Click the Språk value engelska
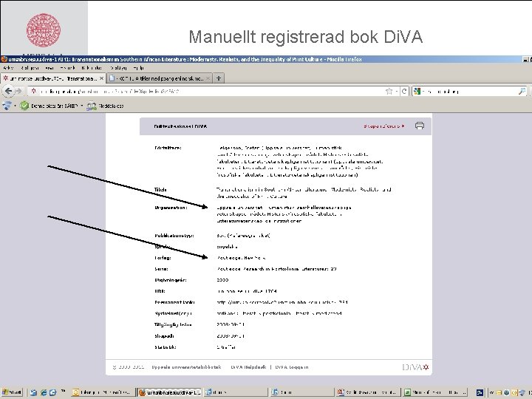Viewport: 532px width, 399px height. 227,247
